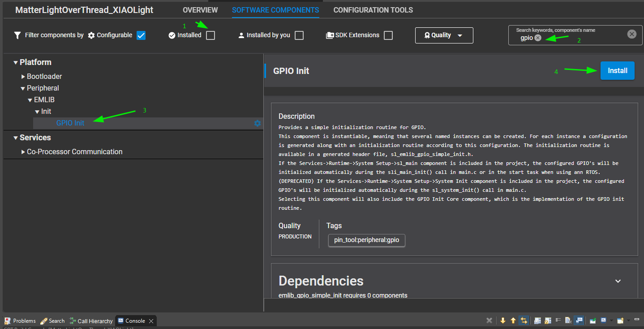Open the Quality filter dropdown

pos(444,35)
